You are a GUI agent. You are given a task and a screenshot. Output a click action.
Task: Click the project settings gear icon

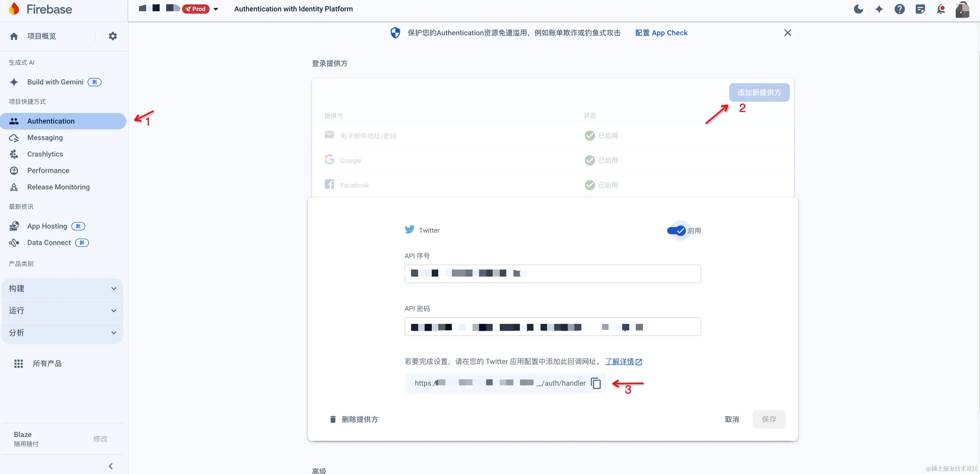pos(112,36)
